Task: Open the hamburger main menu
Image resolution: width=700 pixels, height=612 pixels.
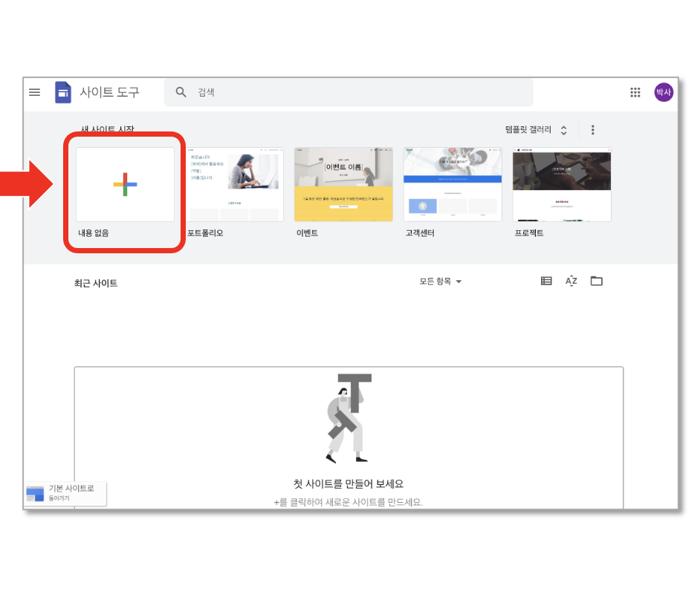Action: coord(34,92)
